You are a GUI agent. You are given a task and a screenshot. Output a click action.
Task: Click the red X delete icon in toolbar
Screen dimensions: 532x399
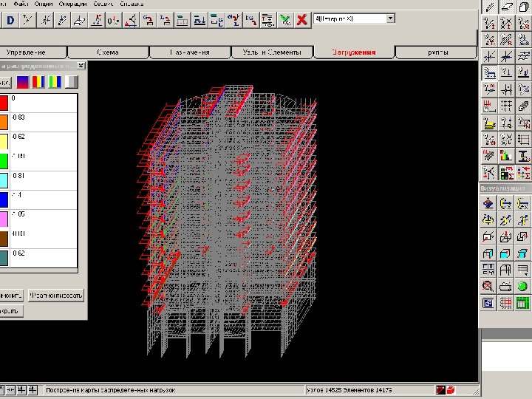click(x=302, y=20)
